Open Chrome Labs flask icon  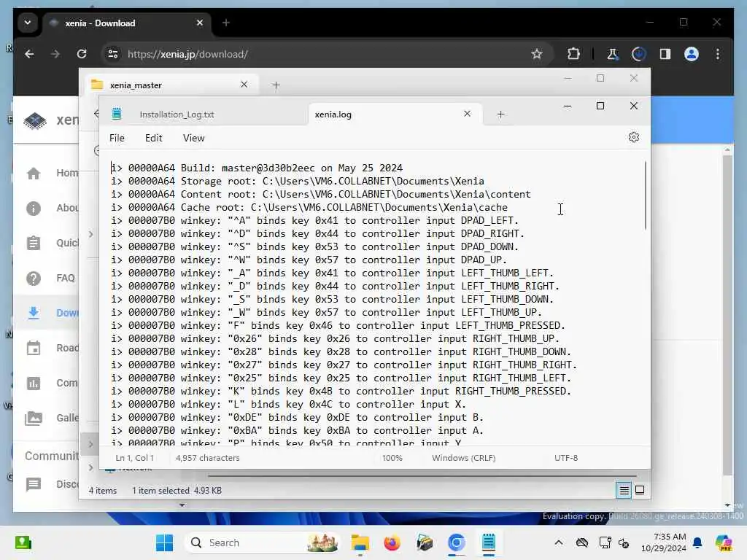[x=612, y=54]
